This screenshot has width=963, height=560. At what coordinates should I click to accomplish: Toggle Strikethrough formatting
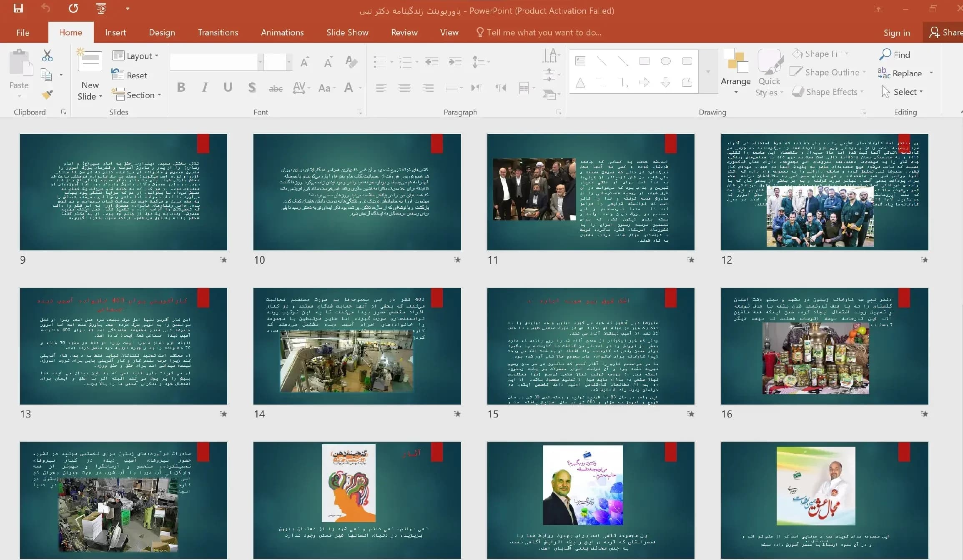[276, 88]
